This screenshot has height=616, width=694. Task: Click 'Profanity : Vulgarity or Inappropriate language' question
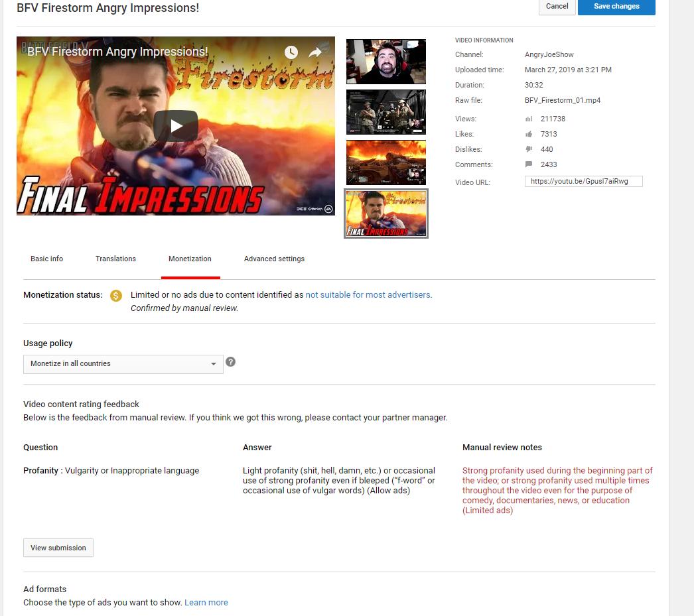point(111,471)
